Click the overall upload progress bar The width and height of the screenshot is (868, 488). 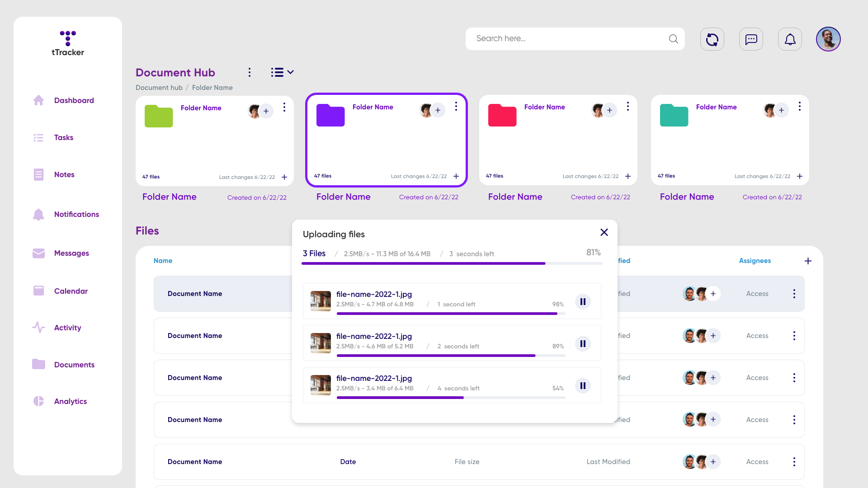[452, 263]
